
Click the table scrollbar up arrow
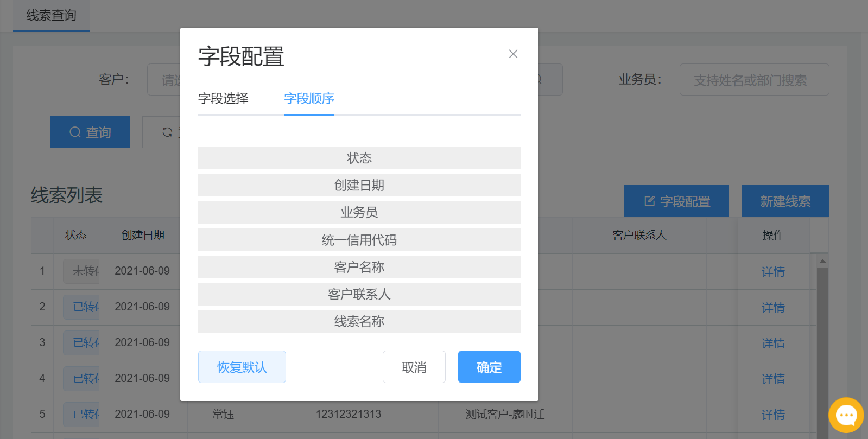(x=822, y=261)
